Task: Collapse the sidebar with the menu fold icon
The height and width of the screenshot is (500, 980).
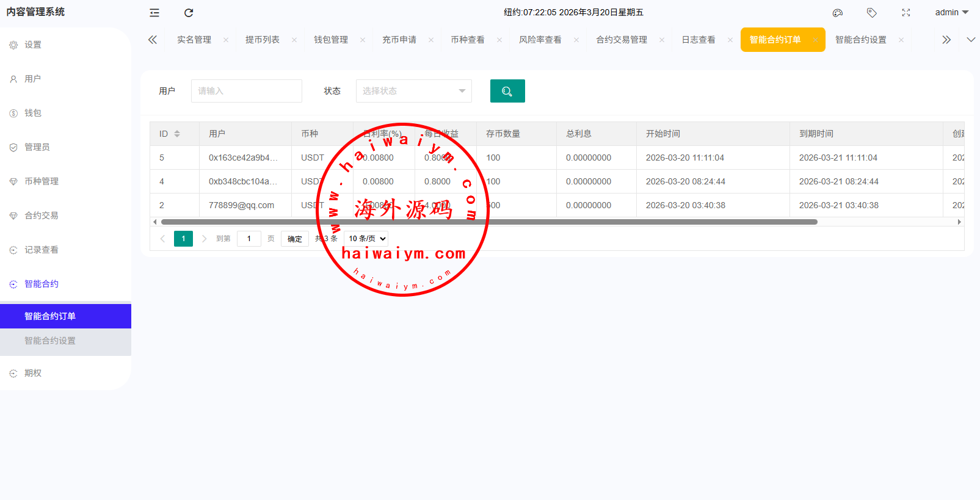Action: [154, 13]
